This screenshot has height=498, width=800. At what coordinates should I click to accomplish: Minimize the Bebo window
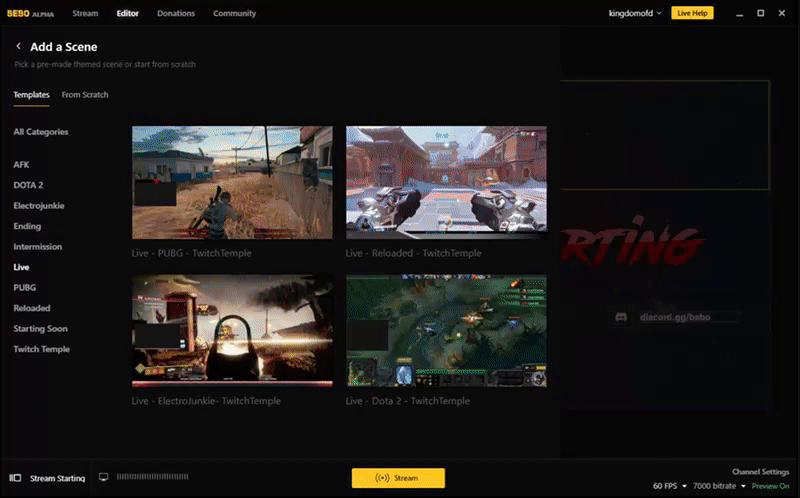(739, 13)
